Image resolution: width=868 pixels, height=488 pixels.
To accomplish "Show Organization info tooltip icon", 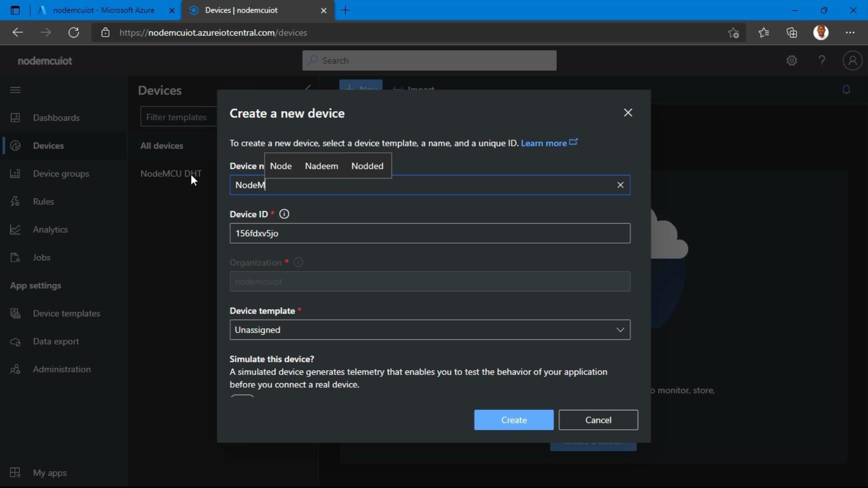I will click(298, 263).
